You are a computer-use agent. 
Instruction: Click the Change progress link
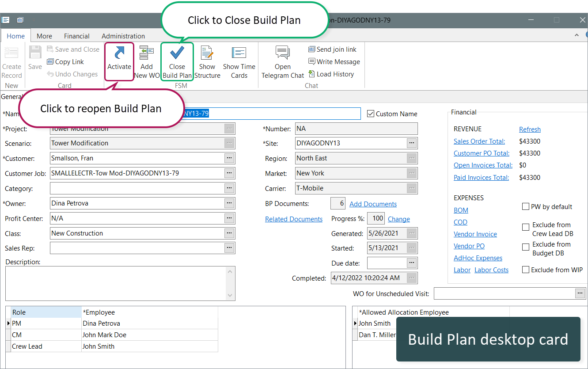point(399,219)
